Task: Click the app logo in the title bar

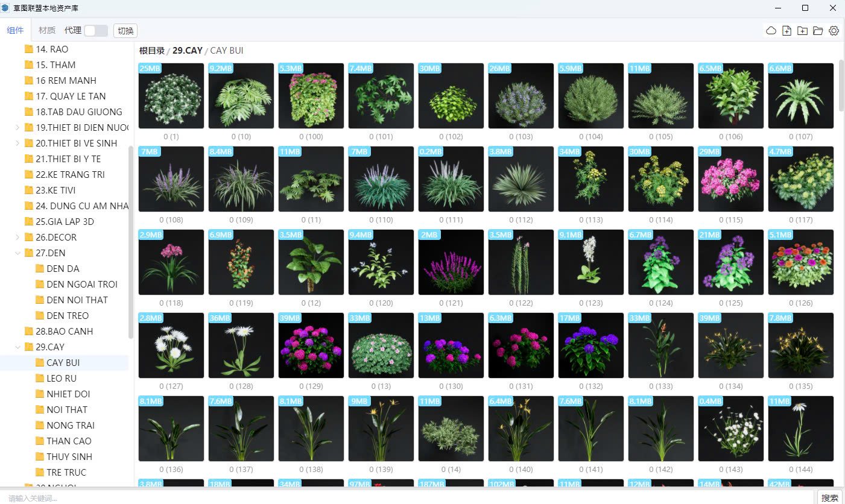Action: pyautogui.click(x=5, y=8)
